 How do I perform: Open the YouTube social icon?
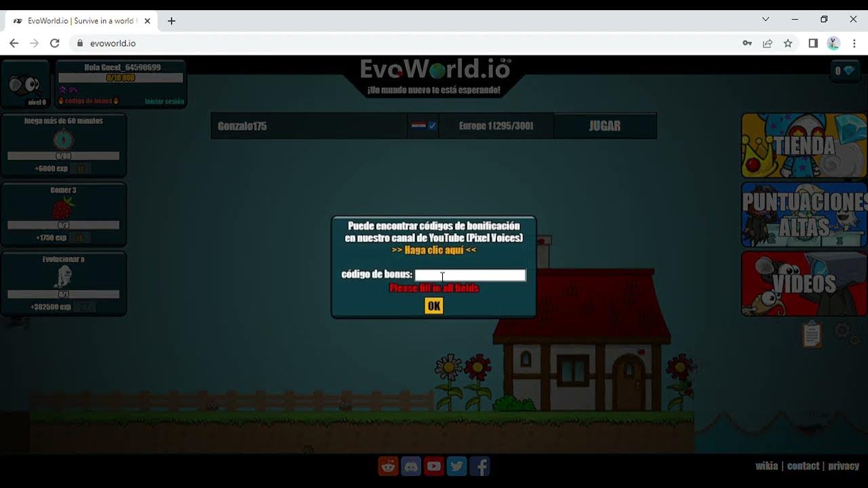click(x=434, y=466)
